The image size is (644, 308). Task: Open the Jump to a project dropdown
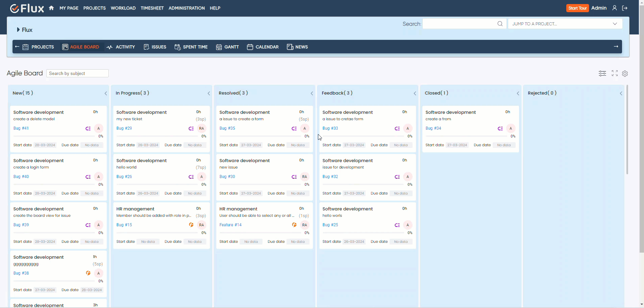565,24
